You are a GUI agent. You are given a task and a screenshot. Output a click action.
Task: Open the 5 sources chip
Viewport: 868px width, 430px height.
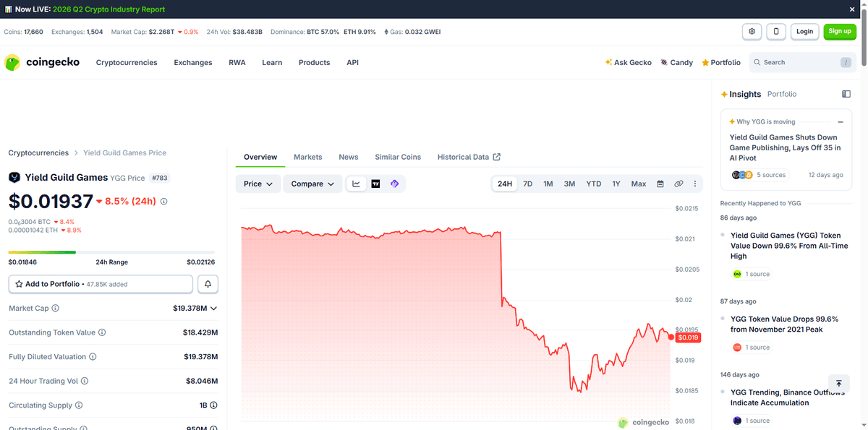[759, 175]
